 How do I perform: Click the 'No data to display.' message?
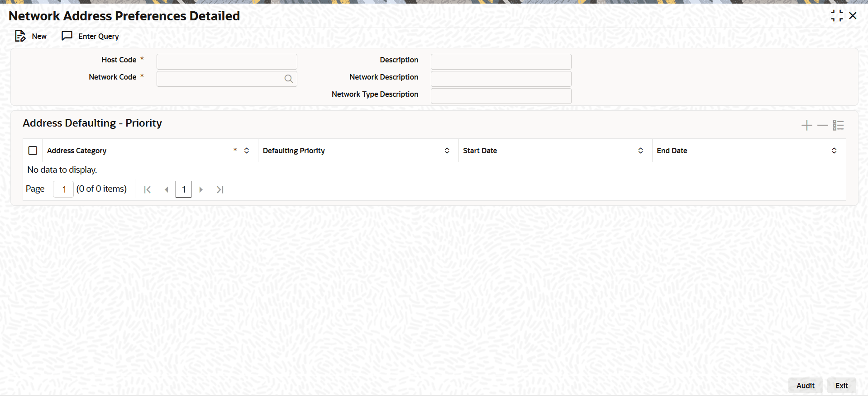pos(62,170)
